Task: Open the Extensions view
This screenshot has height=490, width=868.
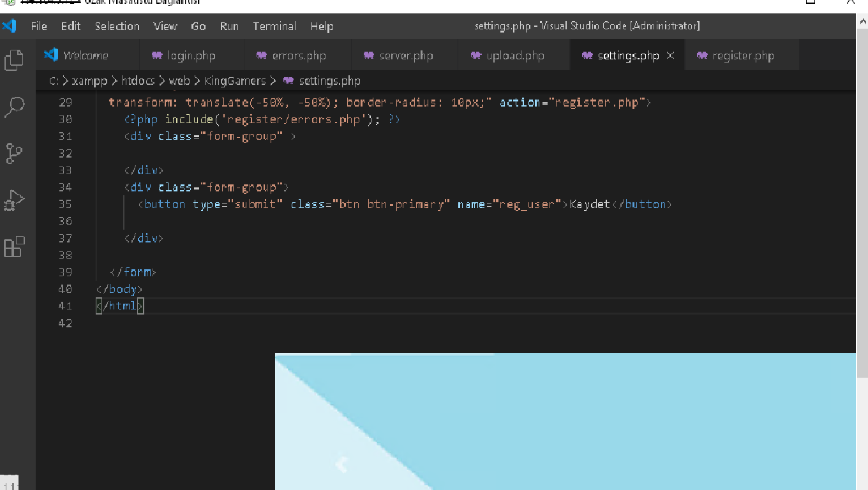Action: [x=14, y=247]
